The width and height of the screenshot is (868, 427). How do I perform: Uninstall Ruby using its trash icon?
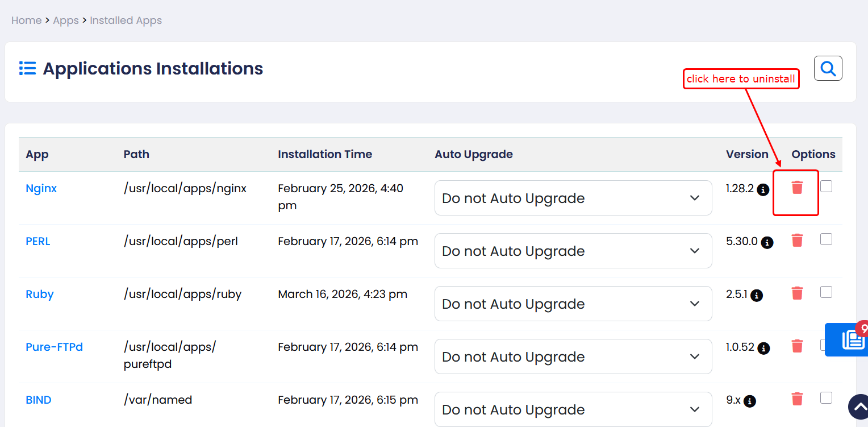tap(797, 293)
